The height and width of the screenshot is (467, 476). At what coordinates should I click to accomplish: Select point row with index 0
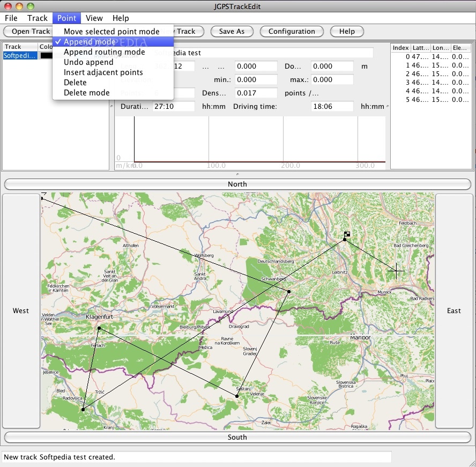pyautogui.click(x=431, y=57)
